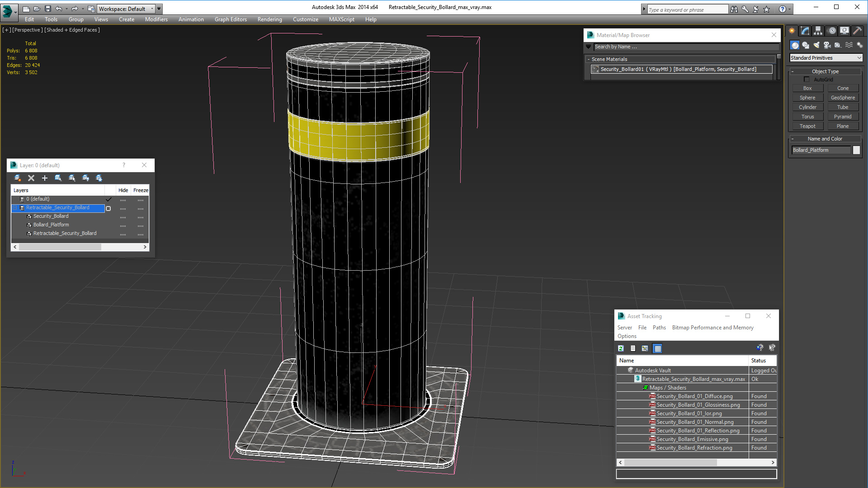Open the Utilities hammer panel tab

coord(858,31)
